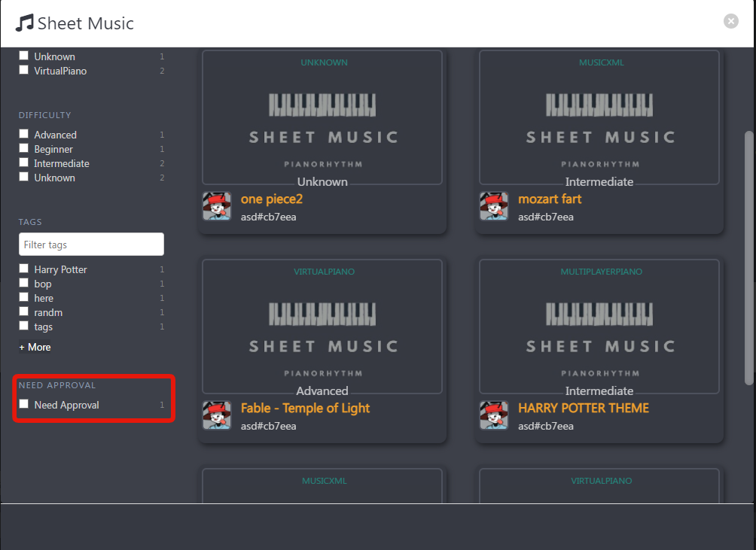Check the tags tag filter

(23, 326)
